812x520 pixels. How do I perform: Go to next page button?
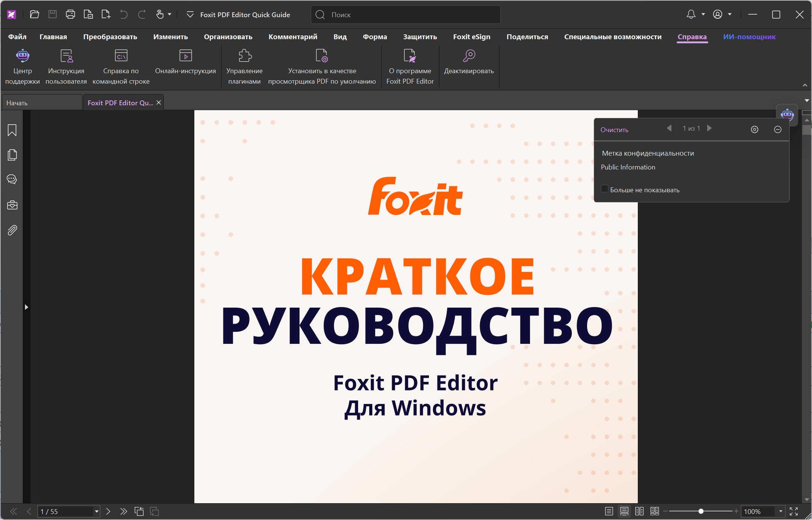pos(108,511)
